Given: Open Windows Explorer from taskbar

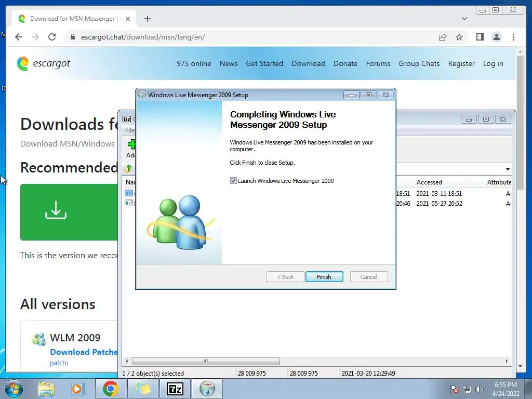Looking at the screenshot, I should pos(46,389).
